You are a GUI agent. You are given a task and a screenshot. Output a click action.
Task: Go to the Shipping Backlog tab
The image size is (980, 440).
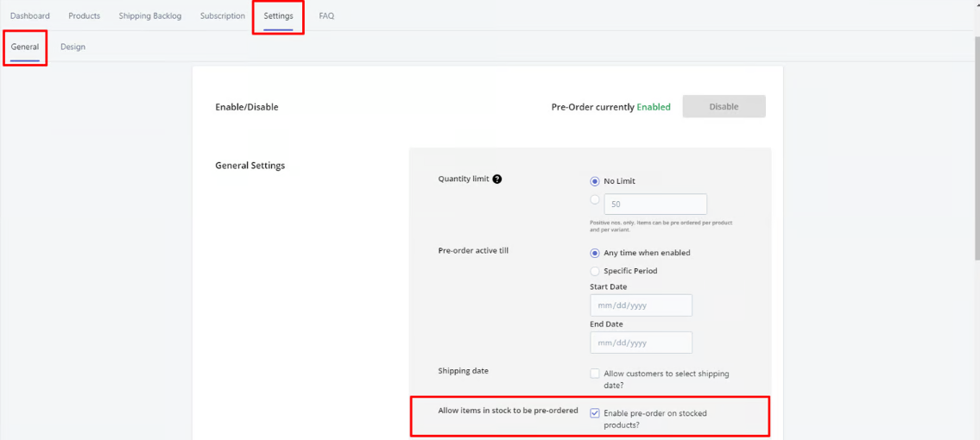click(x=150, y=16)
